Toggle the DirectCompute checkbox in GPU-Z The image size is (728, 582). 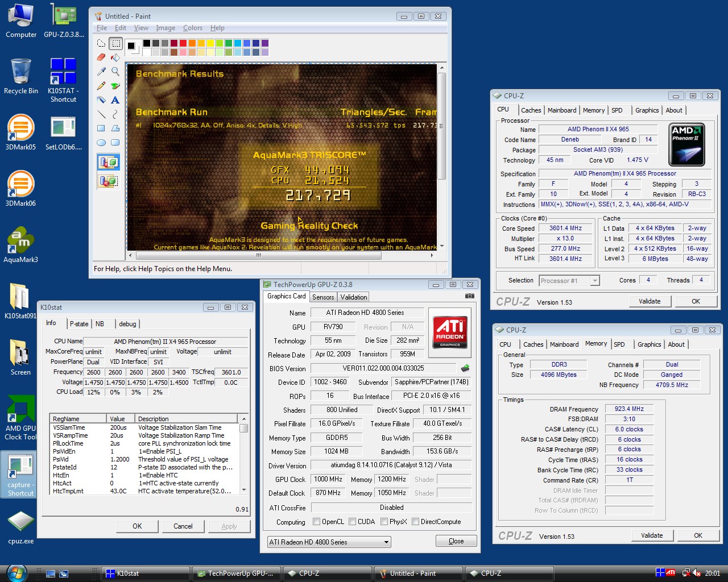pyautogui.click(x=416, y=522)
